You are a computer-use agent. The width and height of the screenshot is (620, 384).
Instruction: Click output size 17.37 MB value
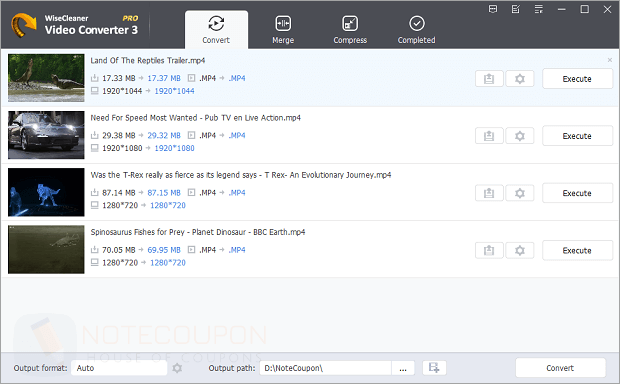click(x=164, y=78)
